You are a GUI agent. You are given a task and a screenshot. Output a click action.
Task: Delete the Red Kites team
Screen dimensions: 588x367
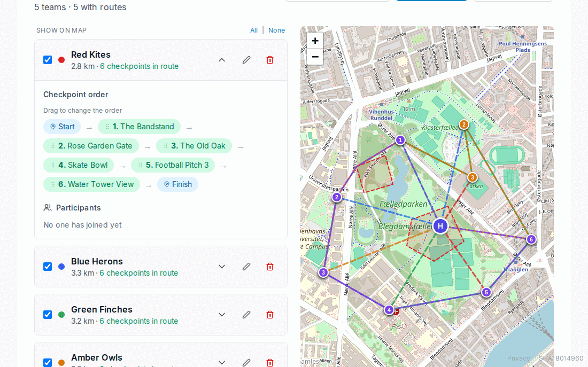tap(269, 60)
